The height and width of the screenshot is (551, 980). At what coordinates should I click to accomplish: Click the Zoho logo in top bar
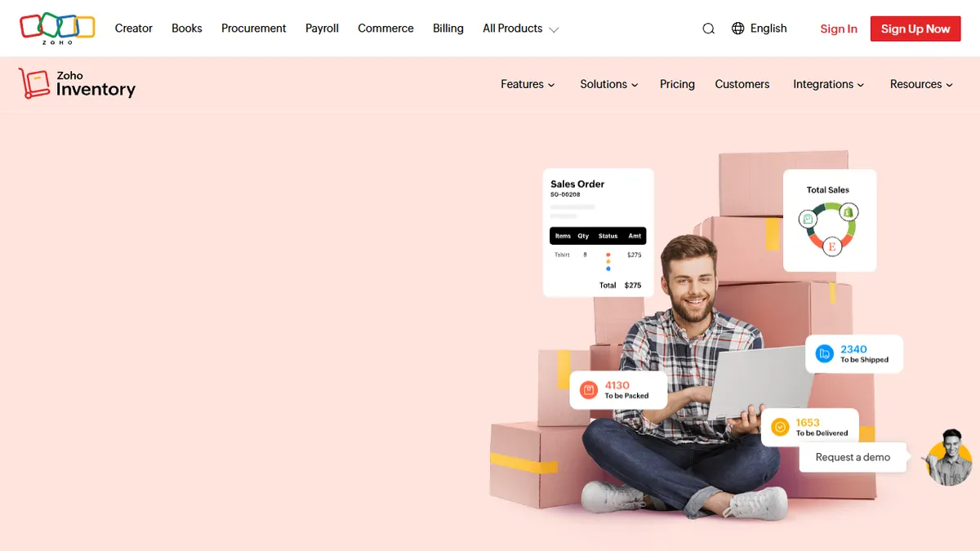57,28
